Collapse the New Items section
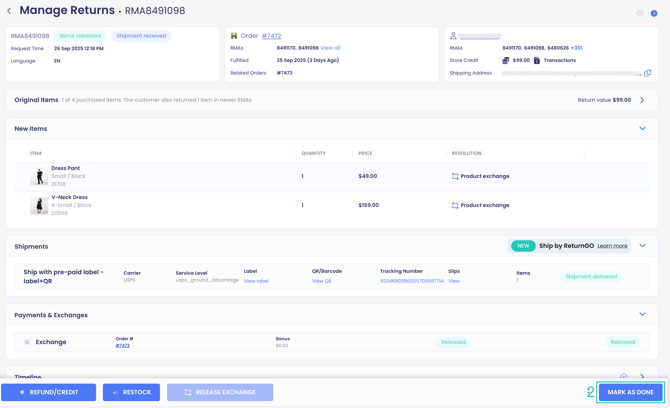This screenshot has height=408, width=670. click(x=642, y=129)
